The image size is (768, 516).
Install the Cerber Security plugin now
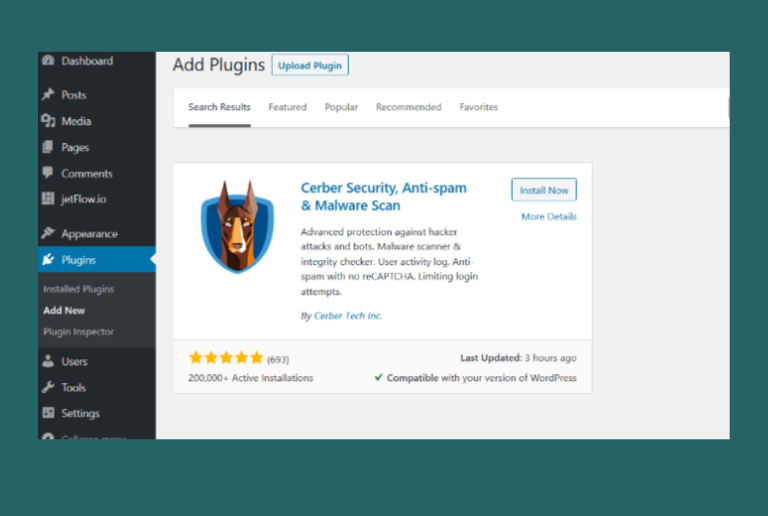(x=544, y=190)
